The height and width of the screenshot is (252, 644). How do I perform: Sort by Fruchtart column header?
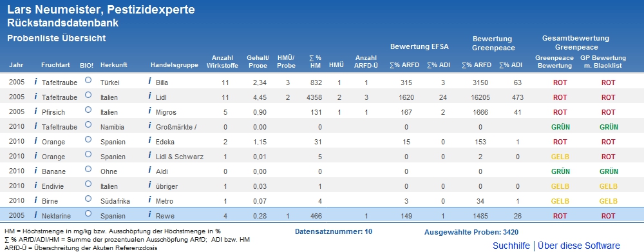[55, 65]
